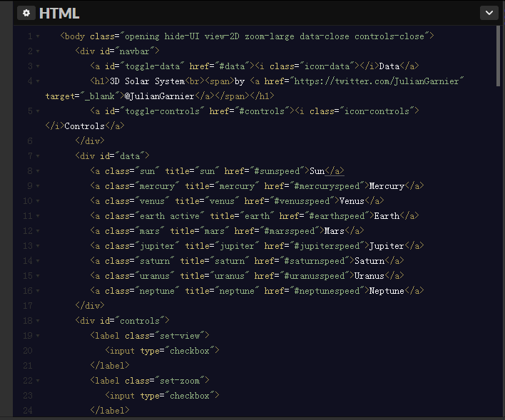
Task: Click the fold arrow beside line 12
Action: click(x=37, y=231)
